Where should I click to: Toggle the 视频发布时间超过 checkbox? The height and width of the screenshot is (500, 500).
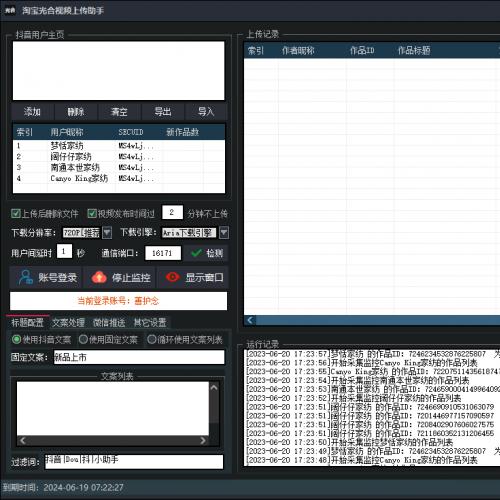coord(92,213)
